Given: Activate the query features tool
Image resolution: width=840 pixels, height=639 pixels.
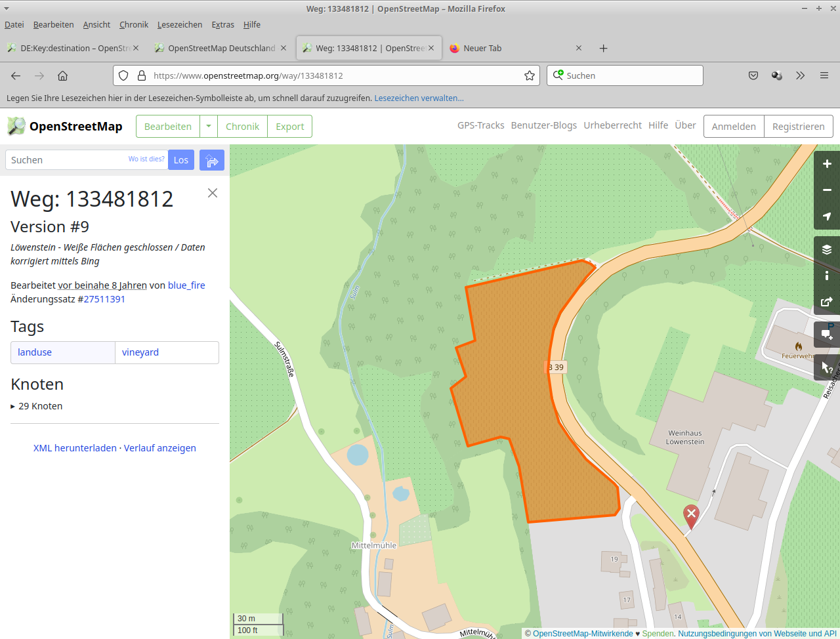Looking at the screenshot, I should [x=827, y=367].
